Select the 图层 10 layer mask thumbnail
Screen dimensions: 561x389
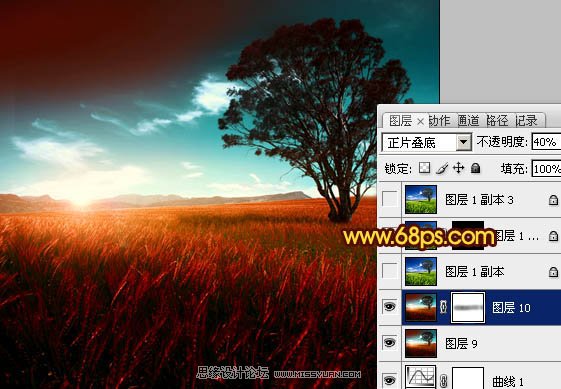click(468, 307)
